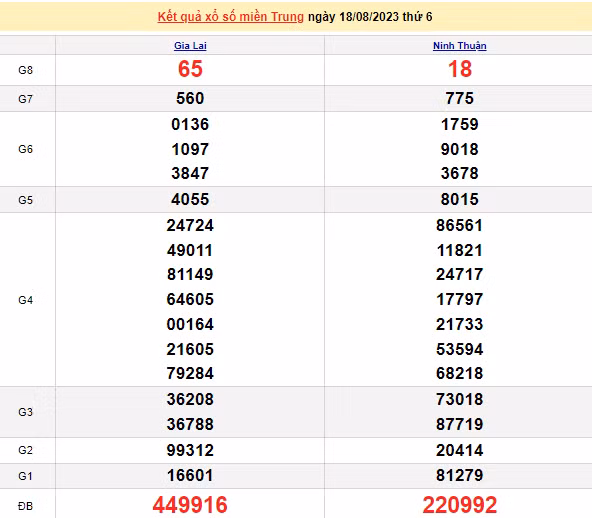This screenshot has height=518, width=592.
Task: Click Ninh Thuận G2 number 20414
Action: [x=459, y=450]
